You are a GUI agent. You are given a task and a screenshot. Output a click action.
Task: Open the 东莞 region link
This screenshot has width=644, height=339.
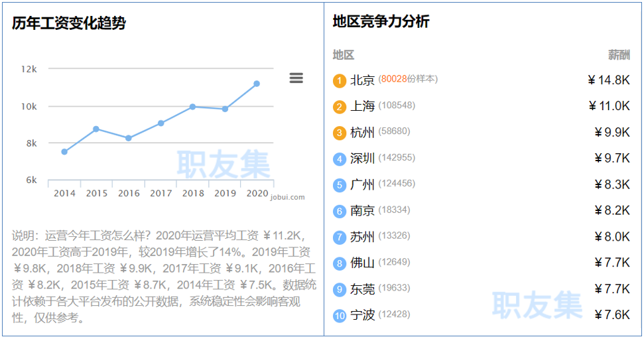coord(362,289)
